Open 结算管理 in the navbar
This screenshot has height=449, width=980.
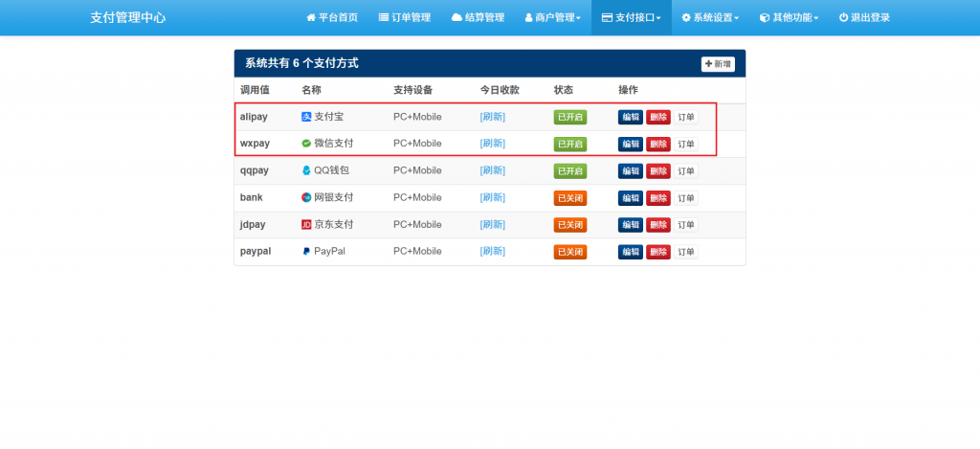(478, 17)
